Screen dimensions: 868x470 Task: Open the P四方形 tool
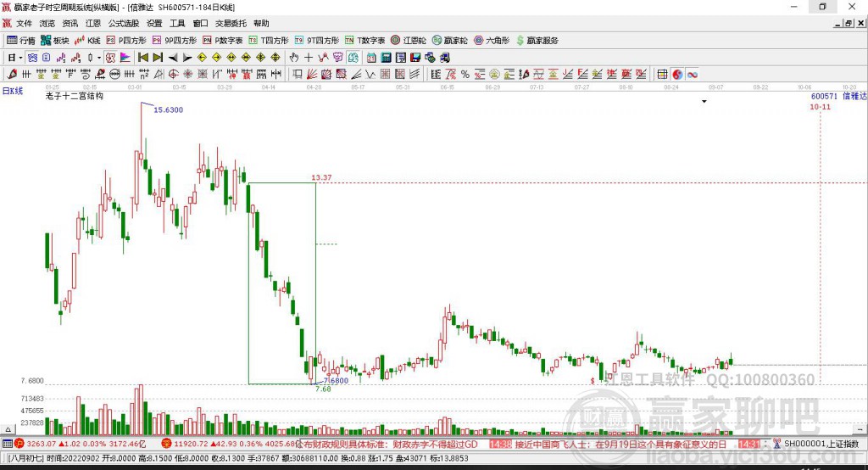pyautogui.click(x=126, y=41)
